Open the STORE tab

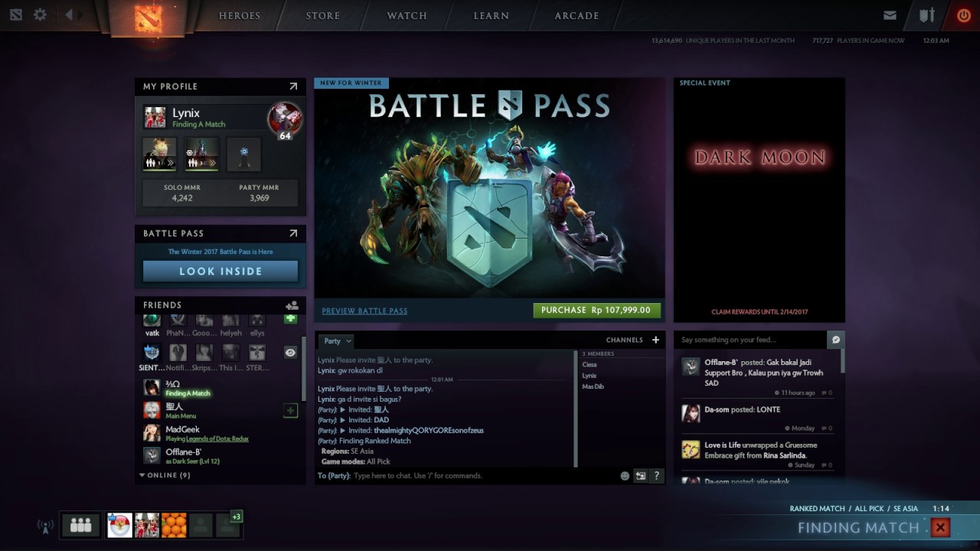323,16
